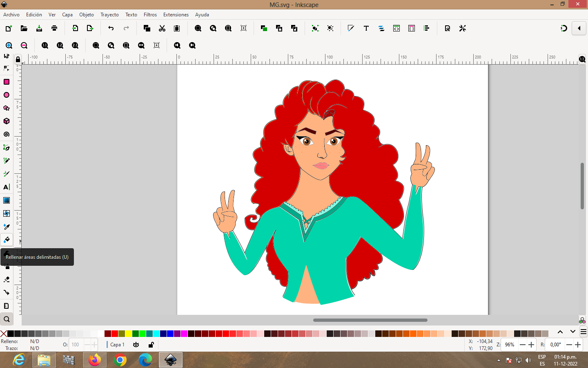
Task: Select the Rectangle tool
Action: point(7,82)
